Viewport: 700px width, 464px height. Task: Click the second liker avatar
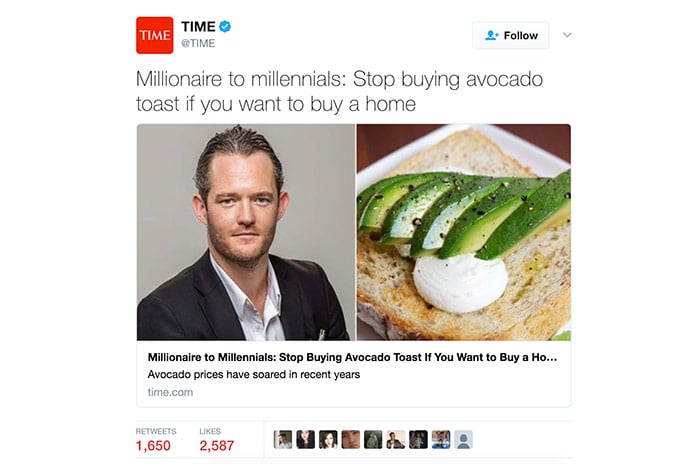(x=305, y=439)
